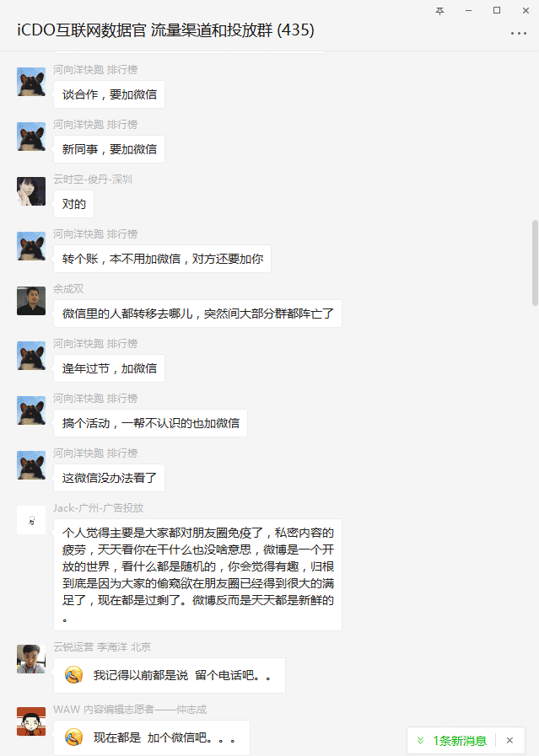Viewport: 539px width, 756px height.
Task: Select the message 谈合作，要加微信
Action: coord(109,94)
